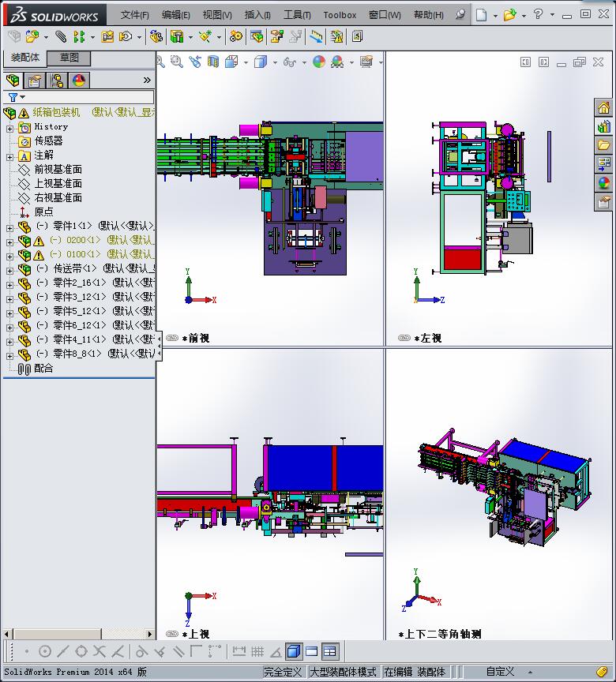Toggle view link icon beside *前视
This screenshot has width=616, height=682.
(x=172, y=338)
